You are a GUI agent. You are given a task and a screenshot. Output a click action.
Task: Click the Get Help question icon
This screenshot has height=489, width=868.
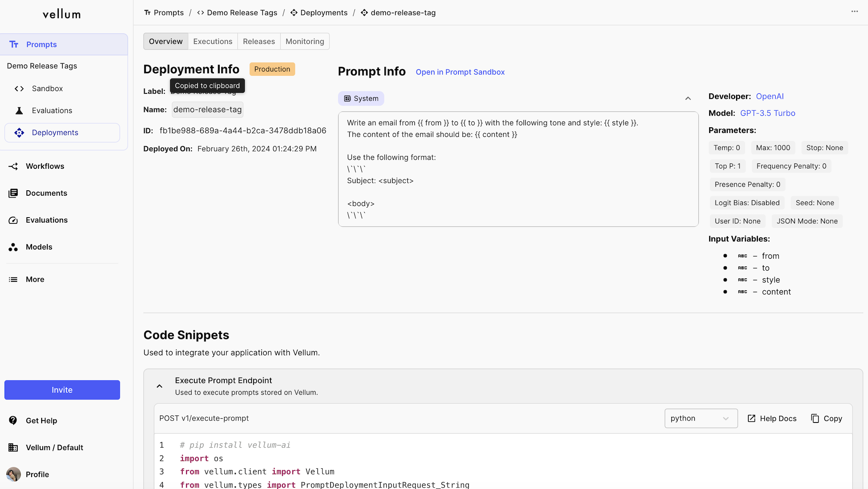click(13, 421)
